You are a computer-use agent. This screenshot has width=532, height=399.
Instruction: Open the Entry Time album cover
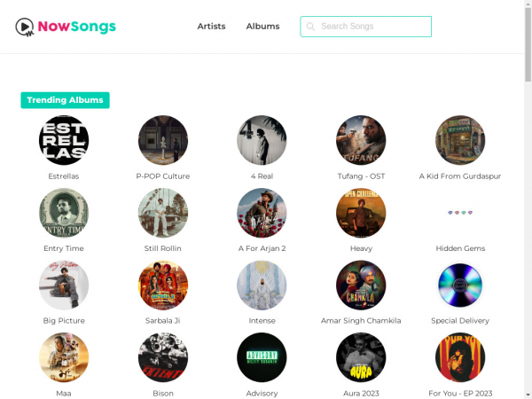[64, 213]
